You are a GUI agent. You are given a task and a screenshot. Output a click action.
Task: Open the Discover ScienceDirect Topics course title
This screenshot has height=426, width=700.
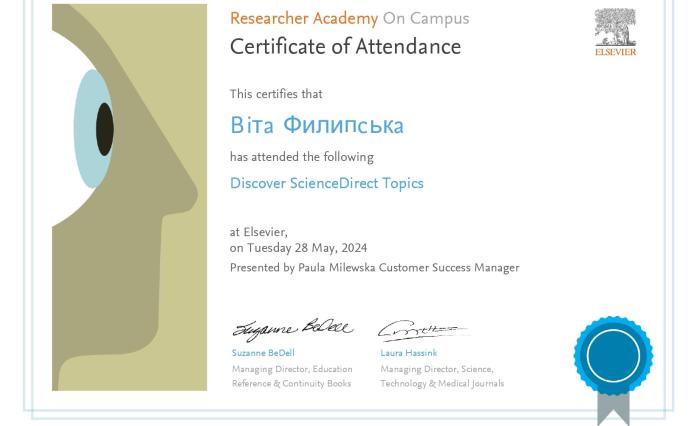tap(326, 183)
